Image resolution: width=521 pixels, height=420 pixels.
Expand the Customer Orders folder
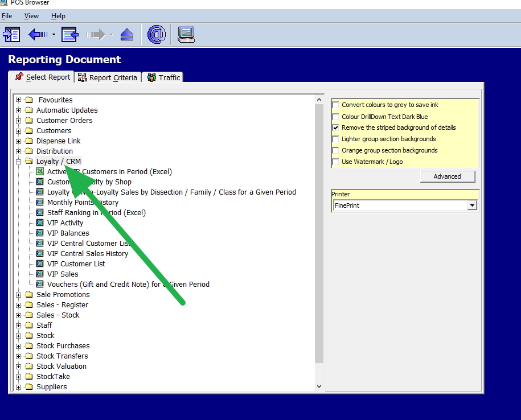[19, 121]
